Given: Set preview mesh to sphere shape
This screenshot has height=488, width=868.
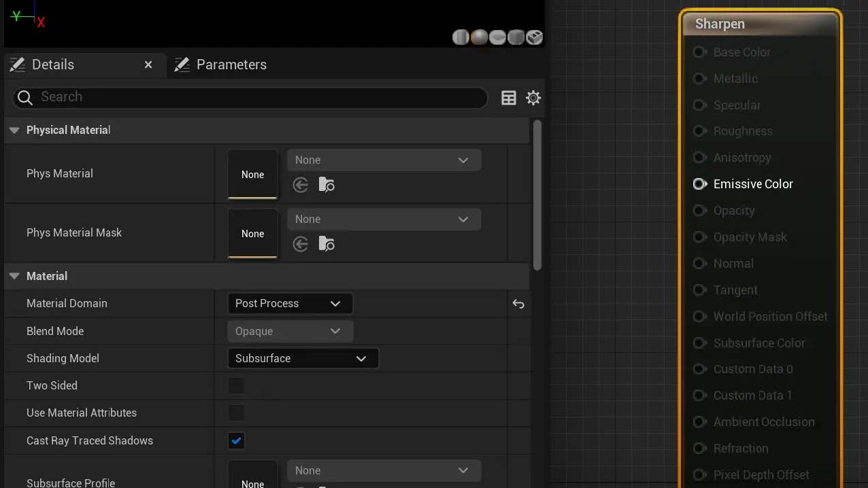Looking at the screenshot, I should click(x=479, y=37).
